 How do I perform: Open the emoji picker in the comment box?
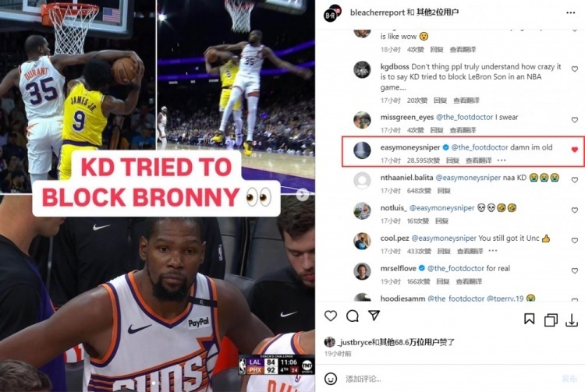click(331, 379)
